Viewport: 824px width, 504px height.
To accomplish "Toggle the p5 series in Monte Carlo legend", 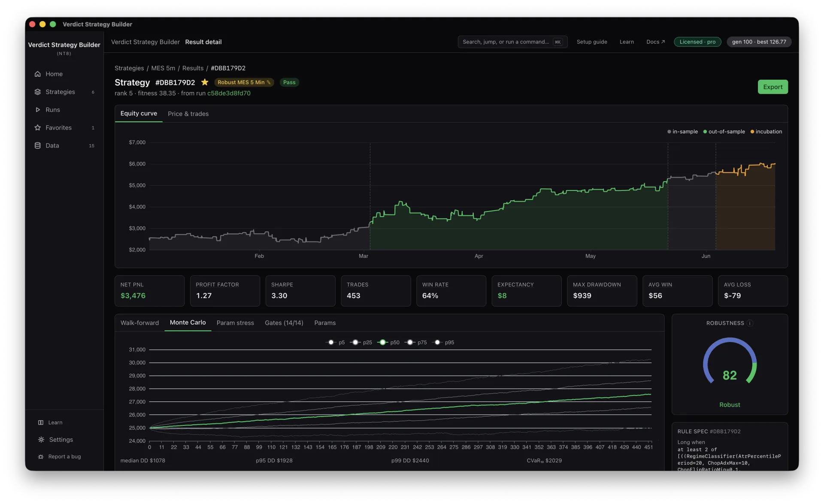I will click(336, 342).
